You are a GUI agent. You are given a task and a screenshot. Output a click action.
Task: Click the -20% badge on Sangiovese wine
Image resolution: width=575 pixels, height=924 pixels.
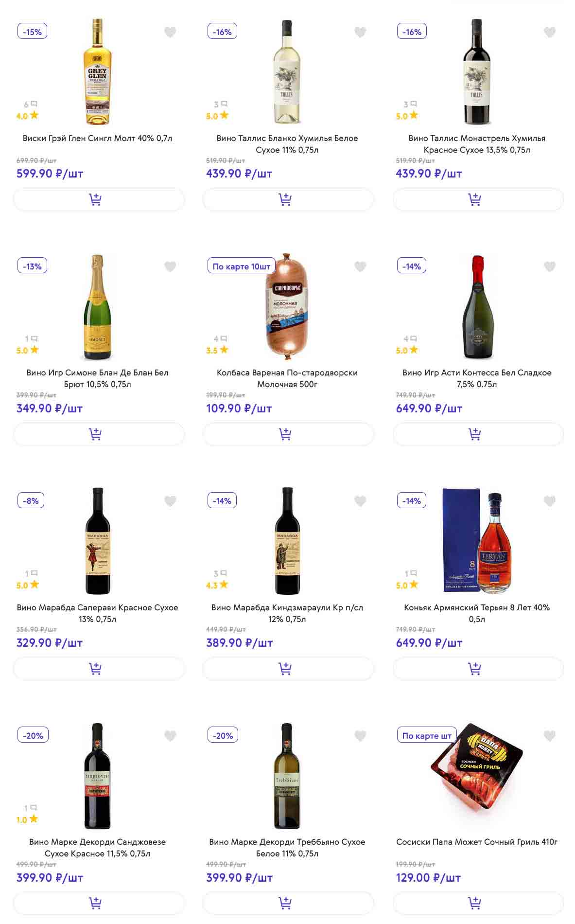(33, 736)
